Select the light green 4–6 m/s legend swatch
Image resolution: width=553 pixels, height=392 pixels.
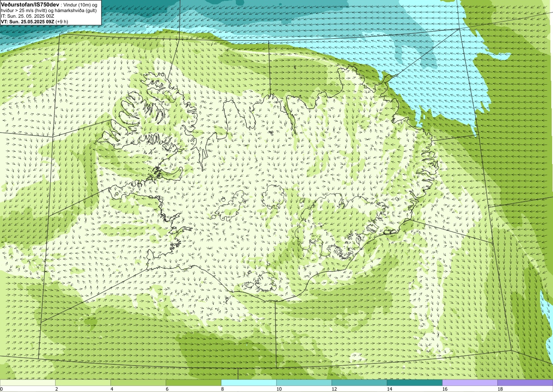click(138, 383)
